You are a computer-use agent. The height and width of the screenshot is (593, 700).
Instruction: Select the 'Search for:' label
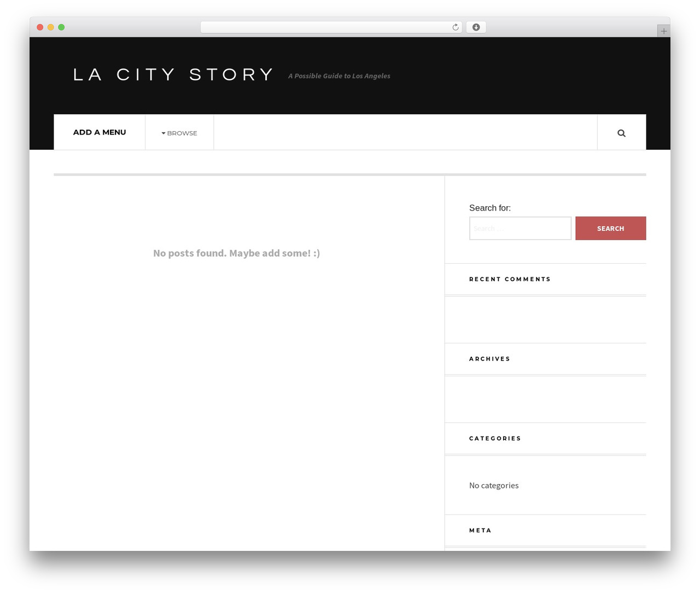point(490,208)
